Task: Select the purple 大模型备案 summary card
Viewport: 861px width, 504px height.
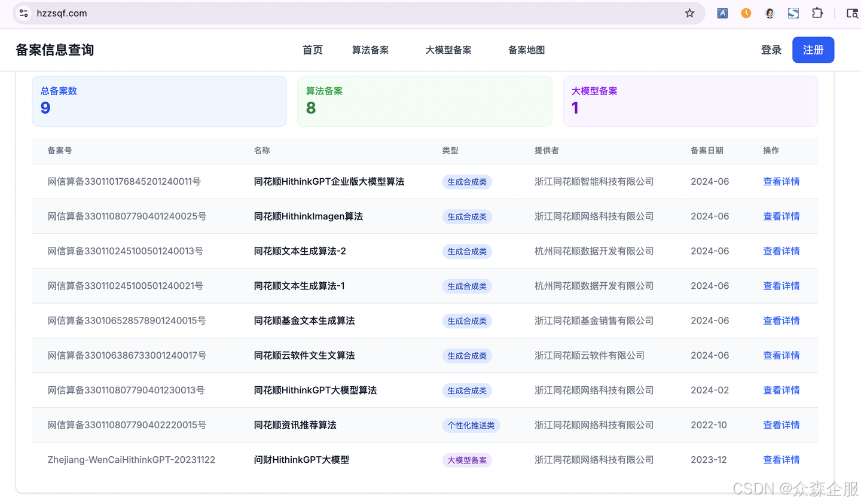Action: click(690, 101)
